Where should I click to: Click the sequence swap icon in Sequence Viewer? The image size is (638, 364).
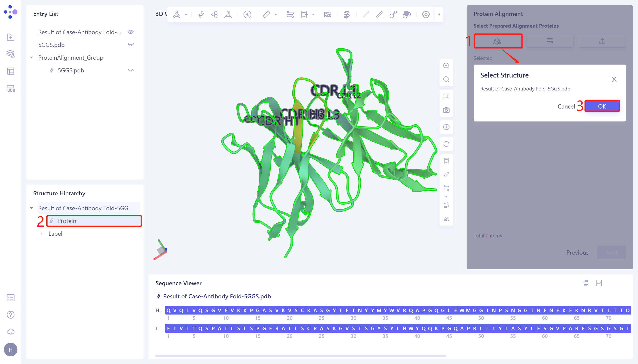(x=586, y=283)
